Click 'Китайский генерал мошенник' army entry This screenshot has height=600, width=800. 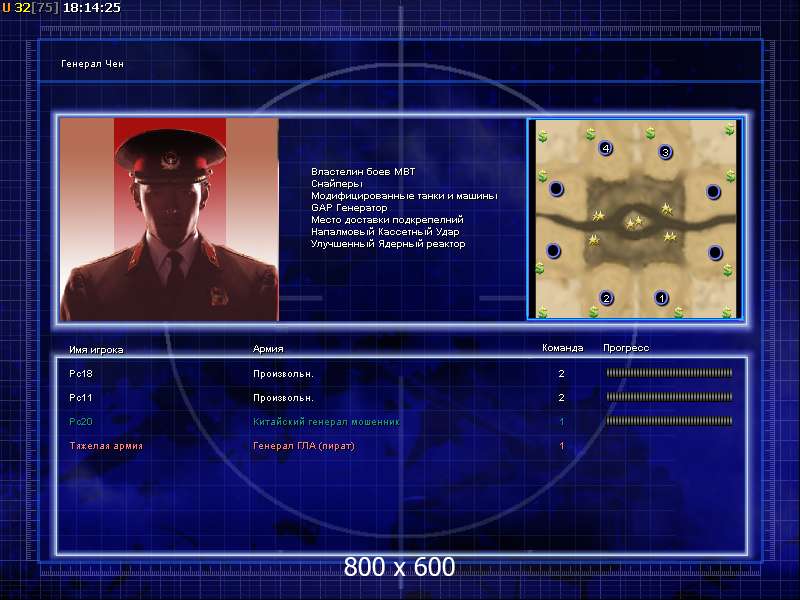tap(327, 422)
